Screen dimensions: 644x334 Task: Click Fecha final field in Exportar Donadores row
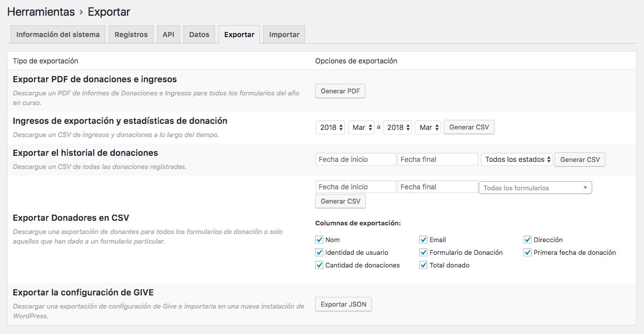pos(437,187)
